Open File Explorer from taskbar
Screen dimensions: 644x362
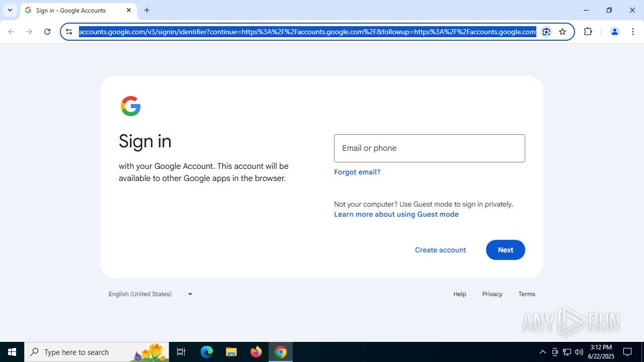coord(231,352)
